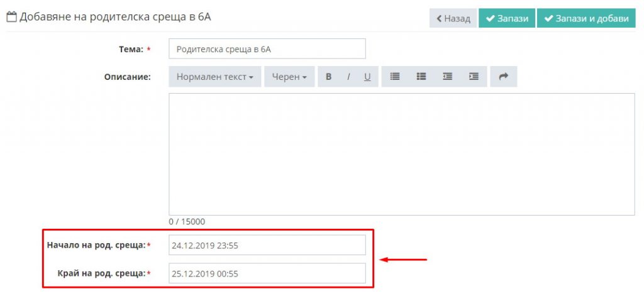The image size is (644, 296).
Task: Click the share arrow icon in editor toolbar
Action: point(504,77)
